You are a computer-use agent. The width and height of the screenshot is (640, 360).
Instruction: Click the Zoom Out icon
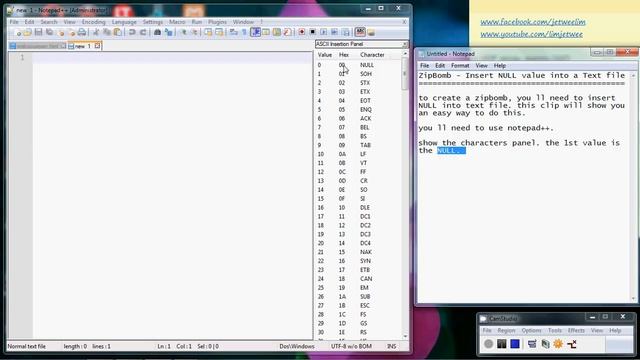194,32
